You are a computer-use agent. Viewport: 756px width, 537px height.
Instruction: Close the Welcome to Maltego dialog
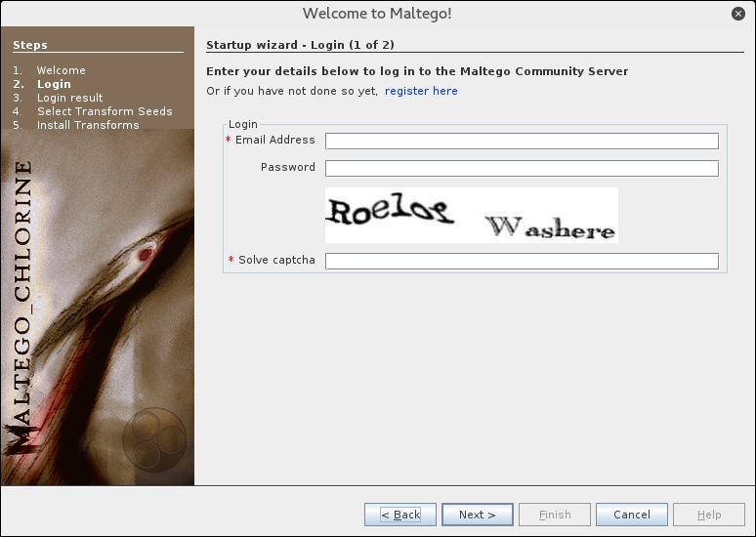(x=737, y=14)
